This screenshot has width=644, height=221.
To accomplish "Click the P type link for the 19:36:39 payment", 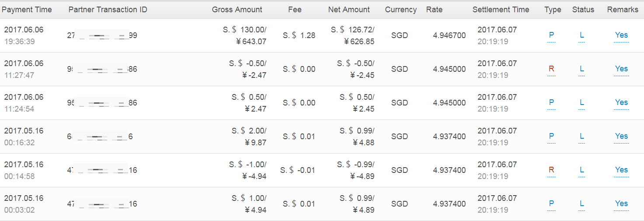I will point(551,35).
